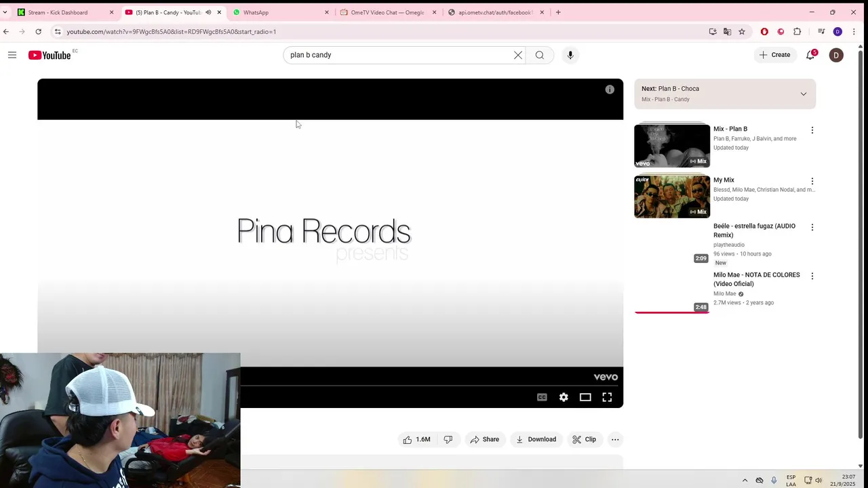The image size is (868, 488).
Task: Start voice search with microphone icon
Action: click(x=570, y=55)
